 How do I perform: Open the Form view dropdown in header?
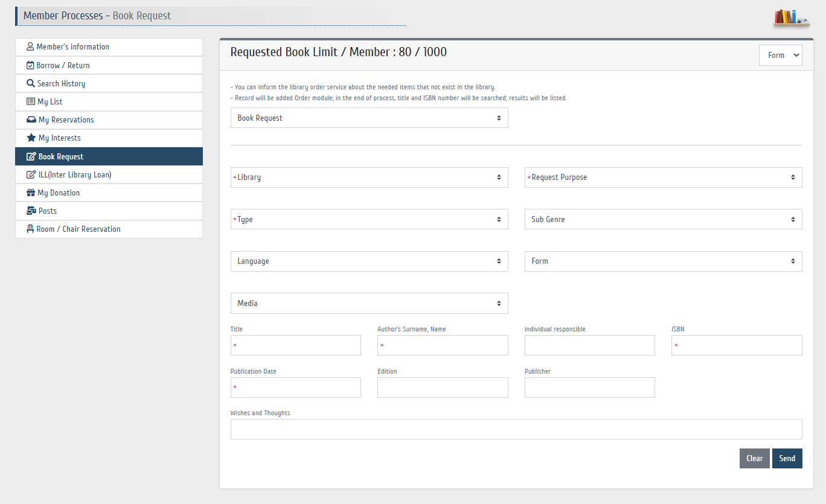point(780,55)
